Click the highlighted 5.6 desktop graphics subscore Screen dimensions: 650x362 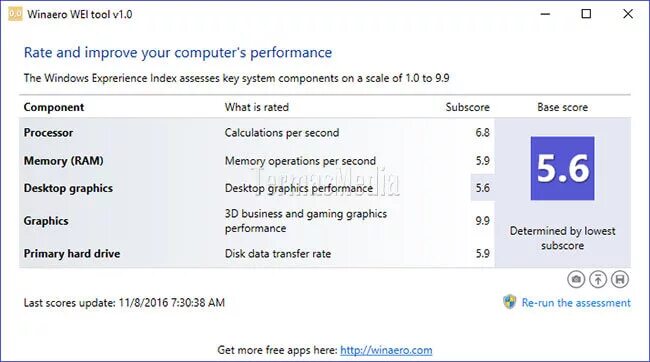point(483,188)
